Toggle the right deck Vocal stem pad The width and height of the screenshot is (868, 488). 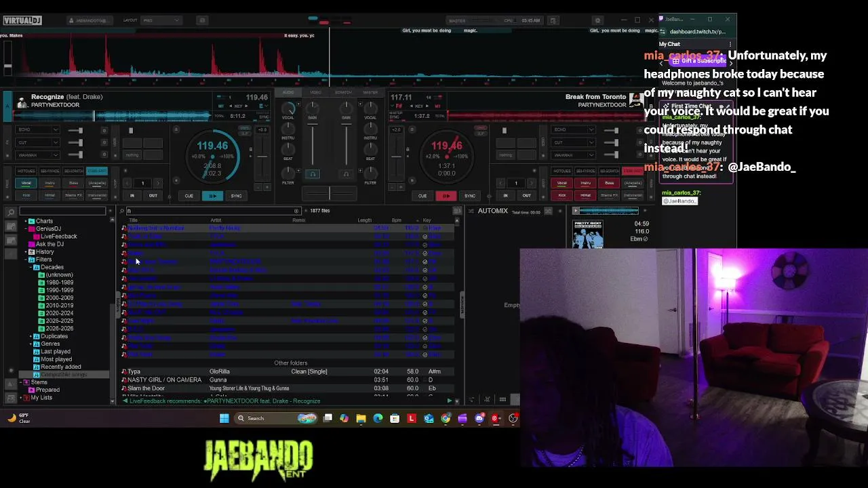(562, 183)
